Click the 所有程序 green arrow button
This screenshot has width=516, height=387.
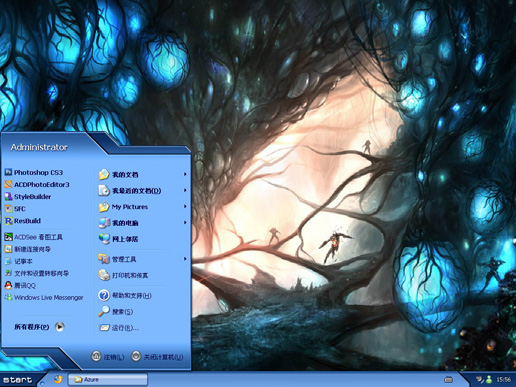coord(60,327)
